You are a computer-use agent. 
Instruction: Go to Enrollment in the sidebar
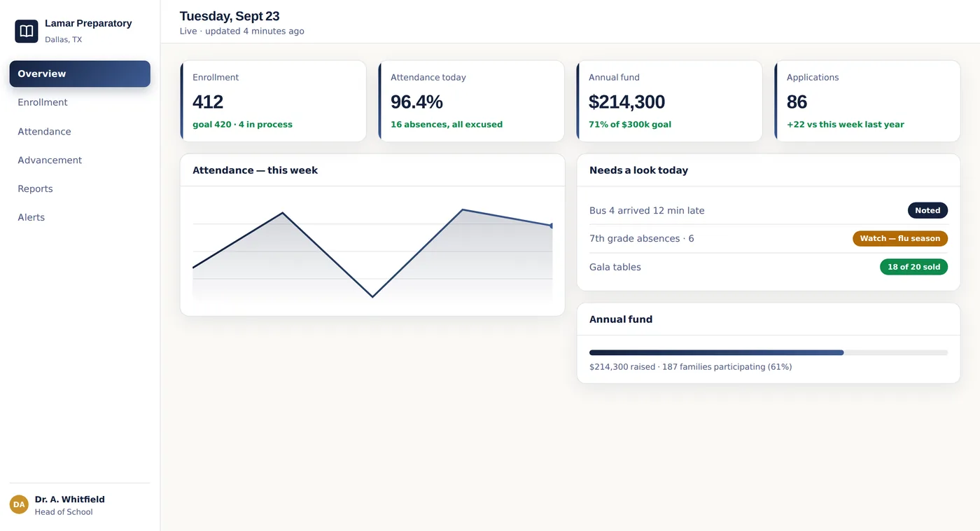(80, 102)
